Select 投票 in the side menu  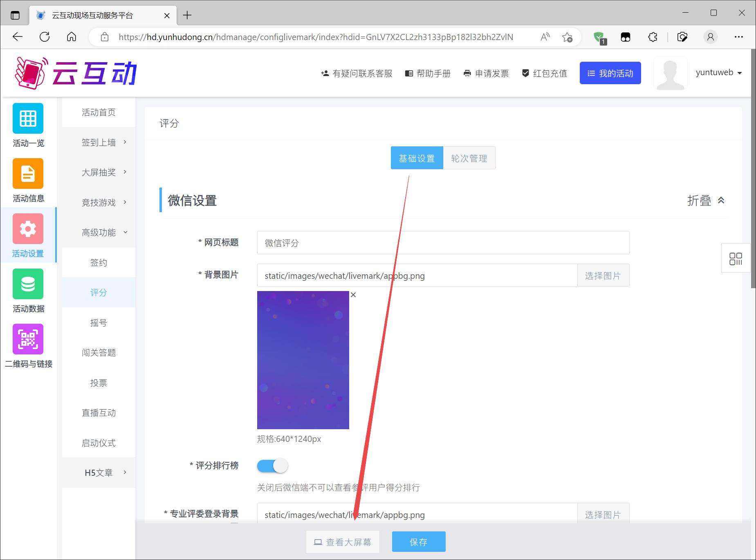(99, 383)
